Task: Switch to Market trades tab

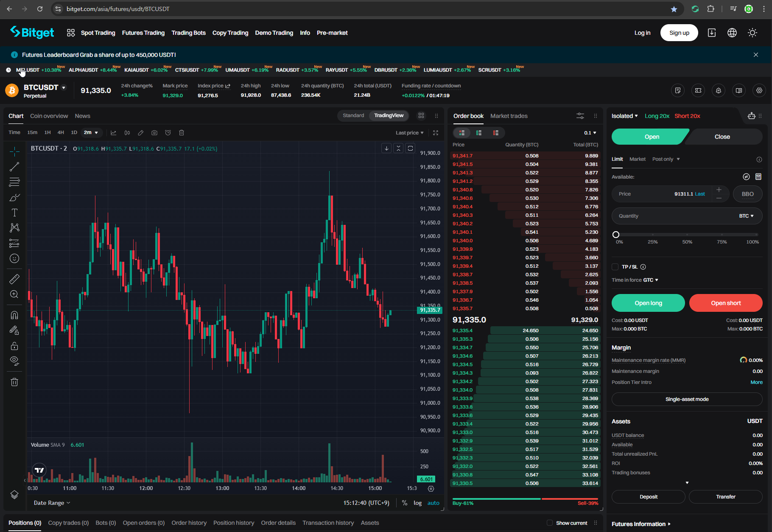Action: [x=509, y=116]
